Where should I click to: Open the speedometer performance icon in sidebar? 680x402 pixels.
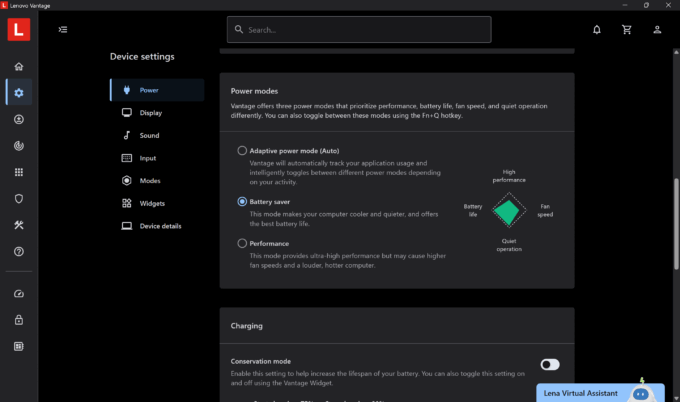(x=19, y=294)
